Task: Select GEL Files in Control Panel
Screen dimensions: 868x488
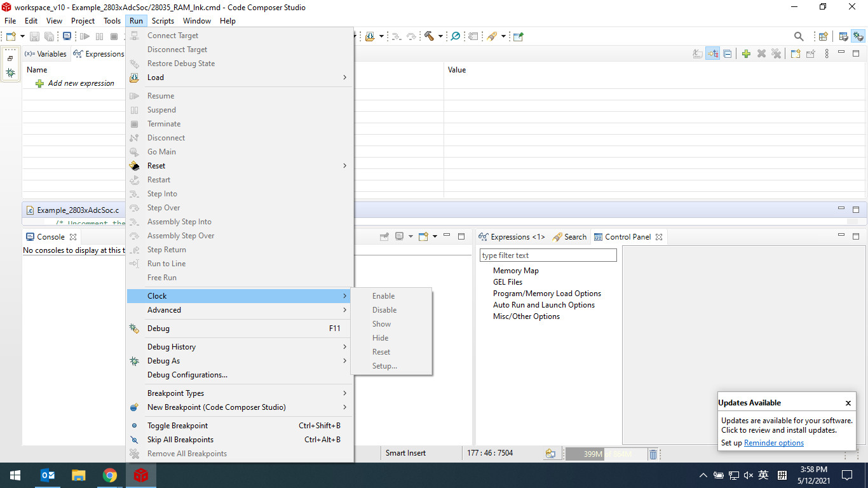Action: point(508,282)
